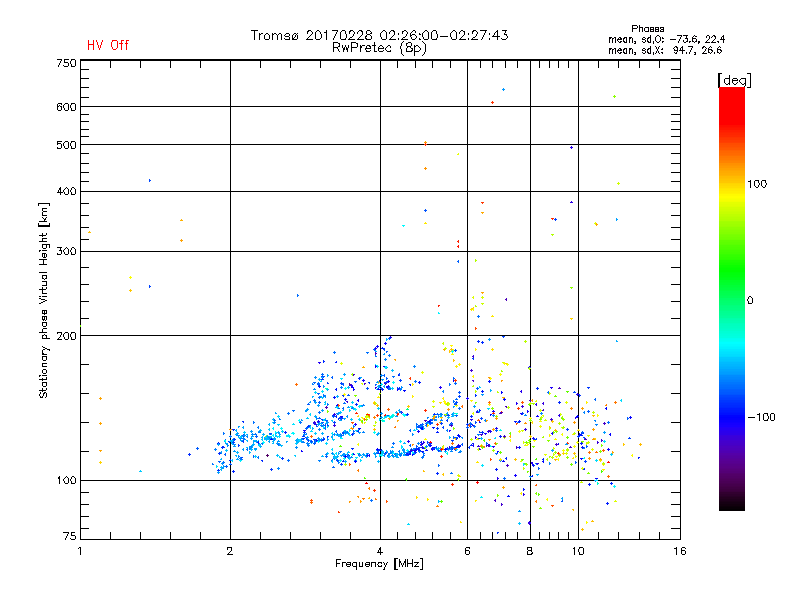This screenshot has height=600, width=800.
Task: Click the 'Phases' statistics header
Action: point(647,29)
